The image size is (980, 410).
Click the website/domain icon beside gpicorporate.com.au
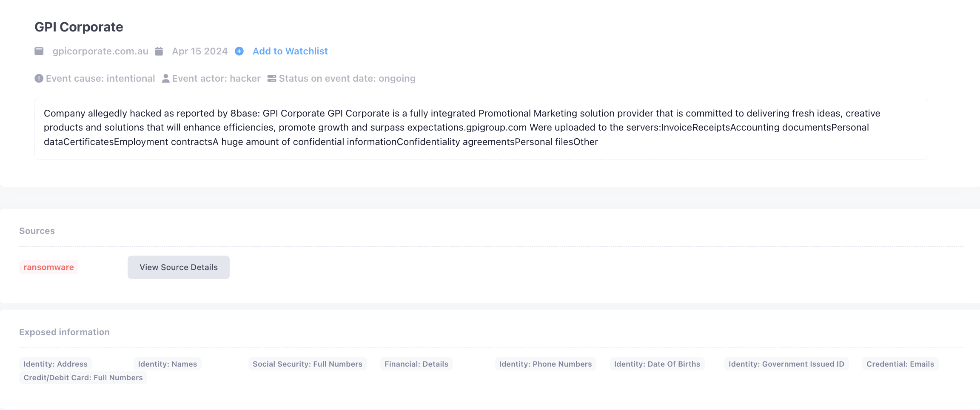click(39, 51)
